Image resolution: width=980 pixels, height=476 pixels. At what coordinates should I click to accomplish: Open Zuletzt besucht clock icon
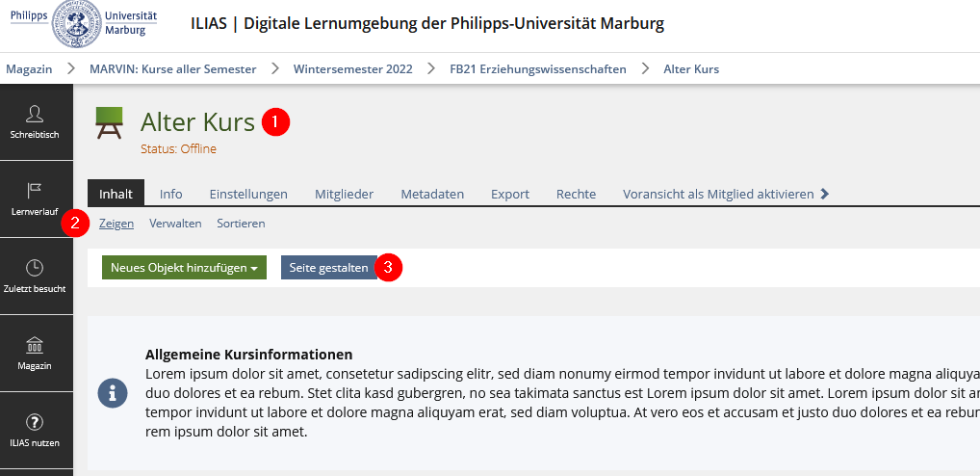click(35, 268)
